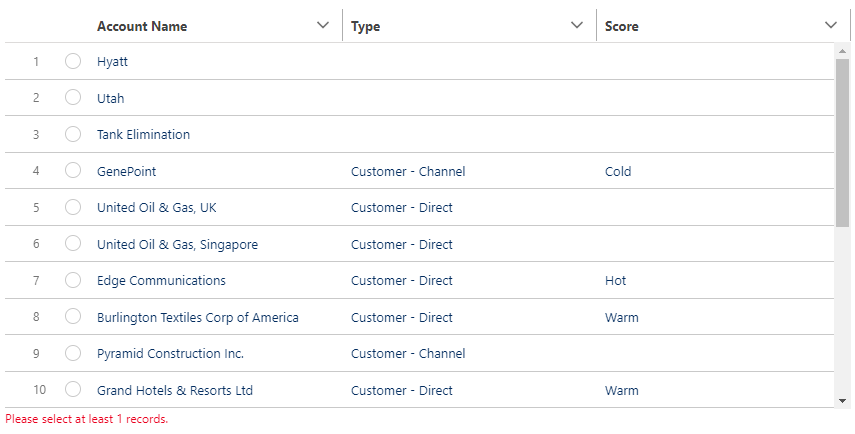The height and width of the screenshot is (434, 855).
Task: Click the 'Please select at least 1 records' message
Action: click(87, 419)
